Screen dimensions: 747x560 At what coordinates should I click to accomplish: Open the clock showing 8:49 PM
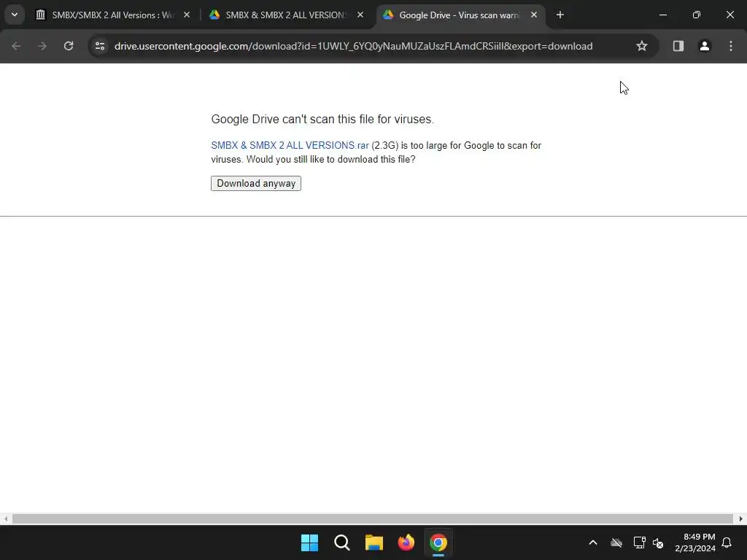point(695,542)
